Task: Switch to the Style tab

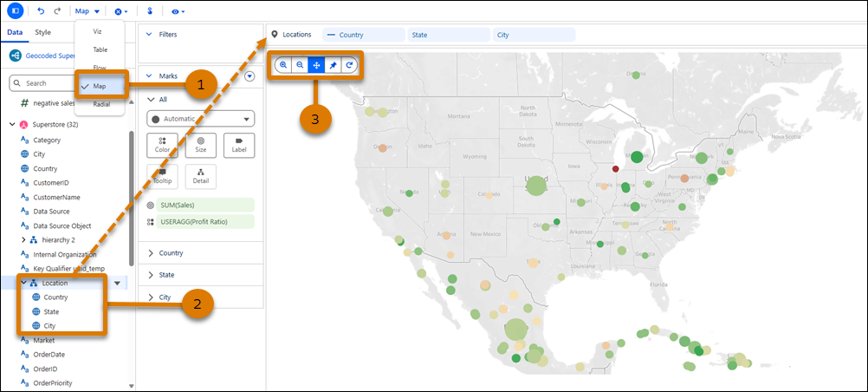Action: click(x=42, y=32)
